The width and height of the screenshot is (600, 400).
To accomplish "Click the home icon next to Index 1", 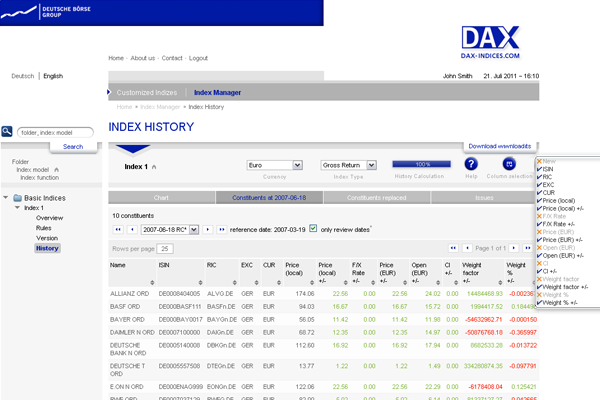I will click(154, 167).
